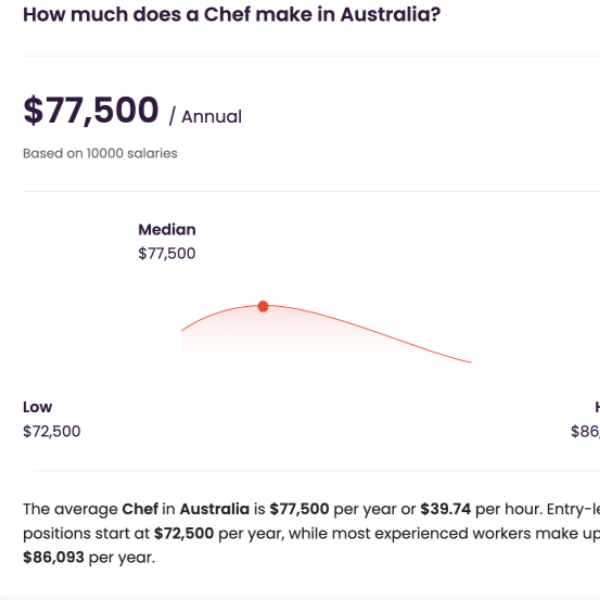Click the left start of the salary curve
This screenshot has width=600, height=600.
[183, 329]
